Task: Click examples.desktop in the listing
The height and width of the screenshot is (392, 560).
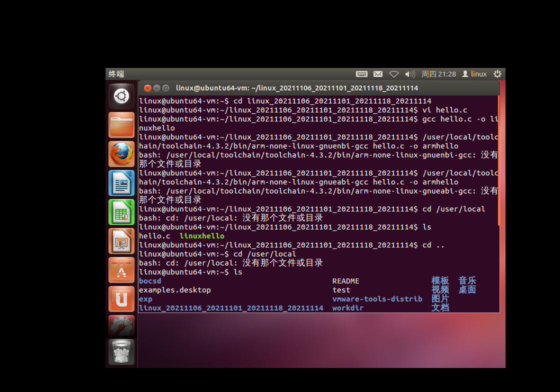Action: pos(175,290)
